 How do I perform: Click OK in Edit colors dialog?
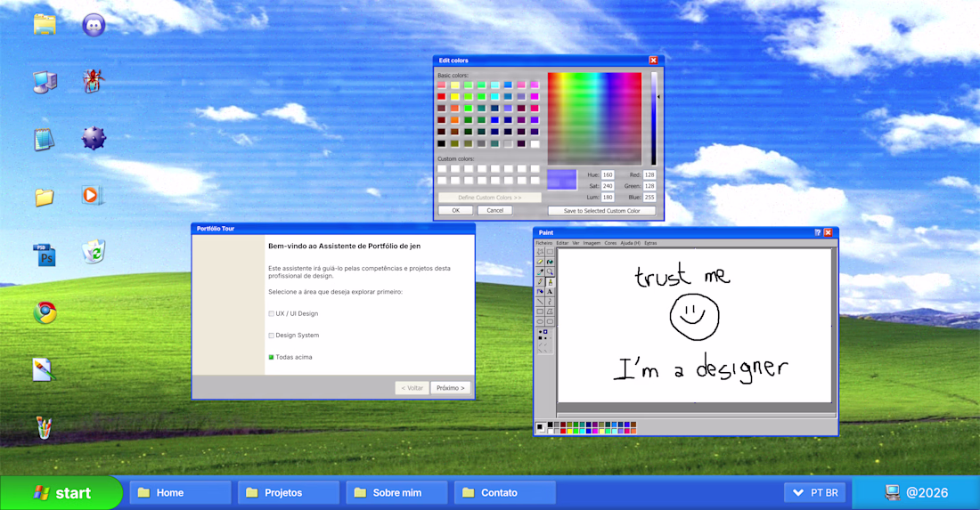(455, 210)
